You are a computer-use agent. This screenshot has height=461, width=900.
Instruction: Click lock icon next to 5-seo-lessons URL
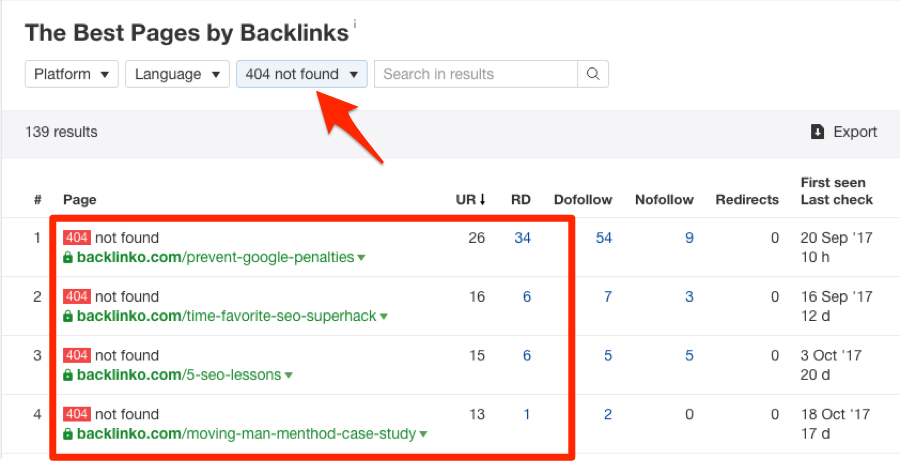point(68,375)
